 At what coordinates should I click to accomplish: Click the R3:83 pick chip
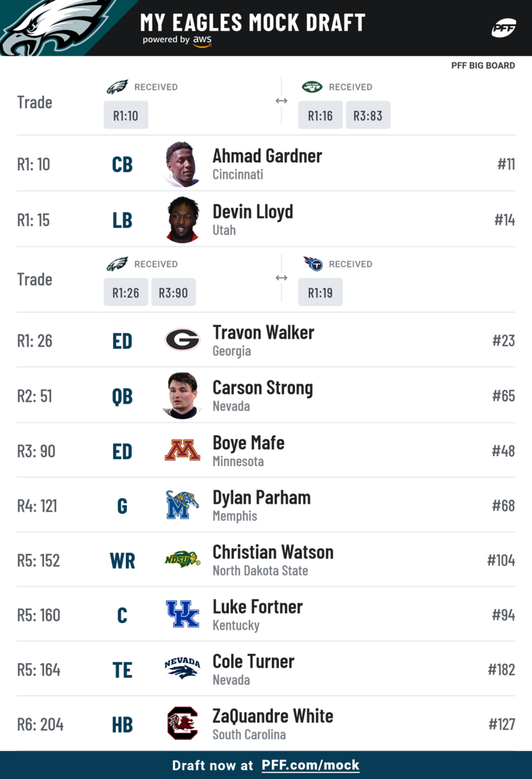pyautogui.click(x=368, y=116)
